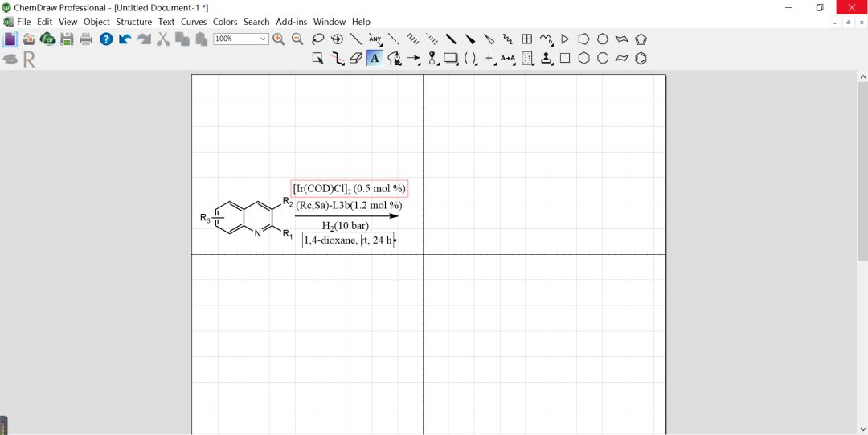Click the '1,4-dioxane, rt, 24 h' text box
868x435 pixels.
(x=348, y=240)
